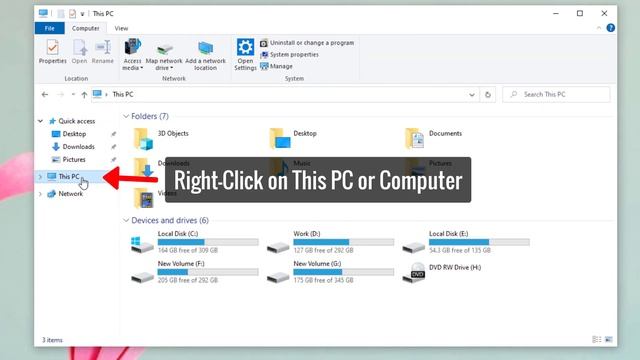Launch Open Settings from the ribbon
The image size is (640, 360).
245,55
